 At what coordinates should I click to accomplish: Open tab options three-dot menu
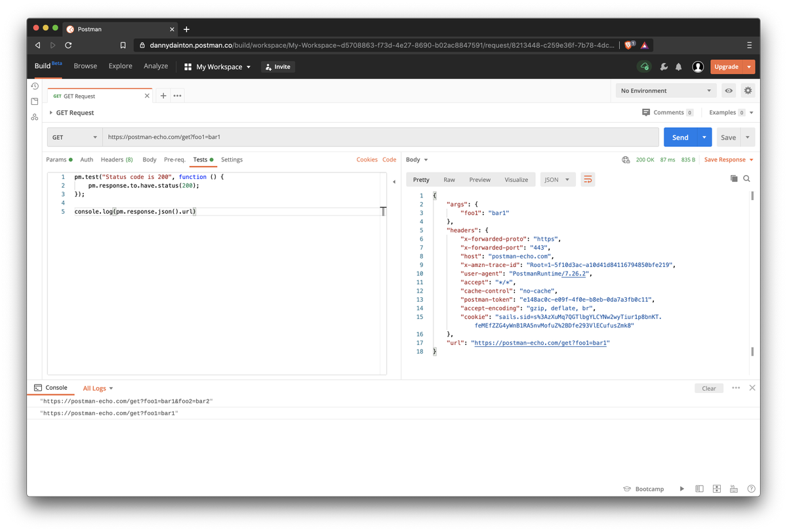point(177,96)
